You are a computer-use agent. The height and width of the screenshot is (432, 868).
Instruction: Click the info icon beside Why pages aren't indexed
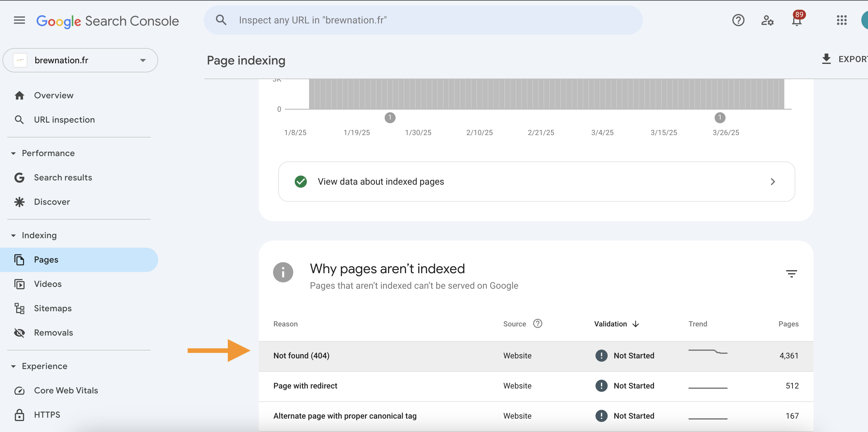[283, 272]
